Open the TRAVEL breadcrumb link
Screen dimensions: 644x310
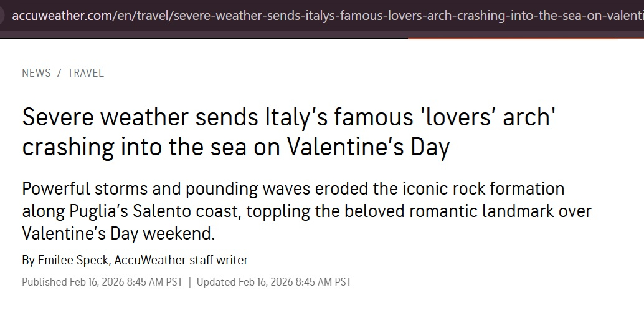(x=86, y=73)
